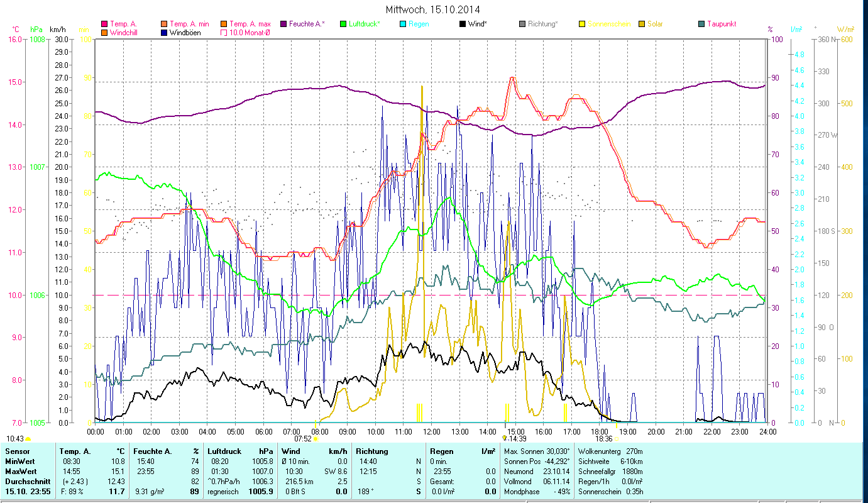Select the Solar legend label
The width and height of the screenshot is (868, 503).
point(655,24)
